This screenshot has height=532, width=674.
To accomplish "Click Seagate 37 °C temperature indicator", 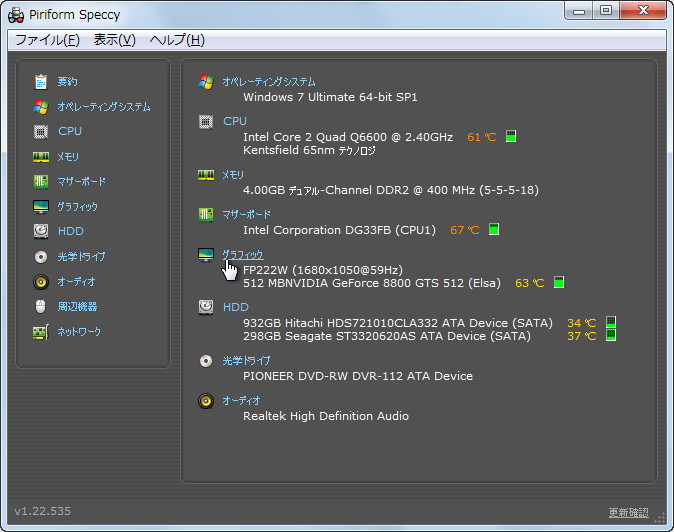I will pos(611,335).
